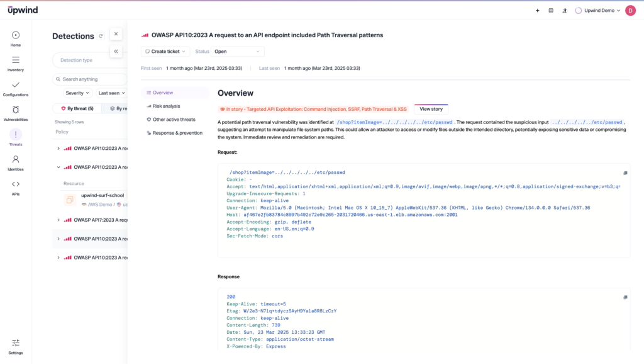Viewport: 644px width, 364px height.
Task: Open Upwind Demo organization dropdown
Action: tap(598, 11)
